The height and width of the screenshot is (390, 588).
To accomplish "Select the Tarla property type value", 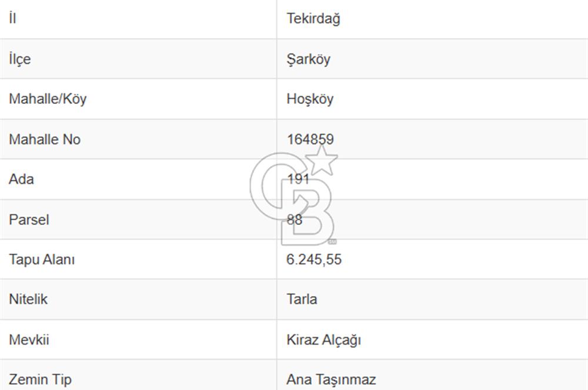I will tap(302, 299).
